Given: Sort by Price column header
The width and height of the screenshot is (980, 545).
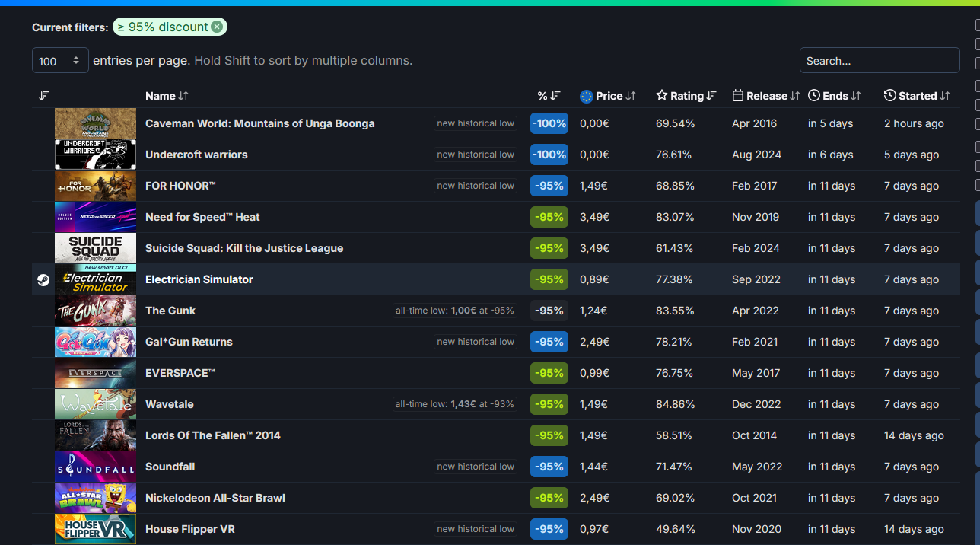Looking at the screenshot, I should coord(607,96).
